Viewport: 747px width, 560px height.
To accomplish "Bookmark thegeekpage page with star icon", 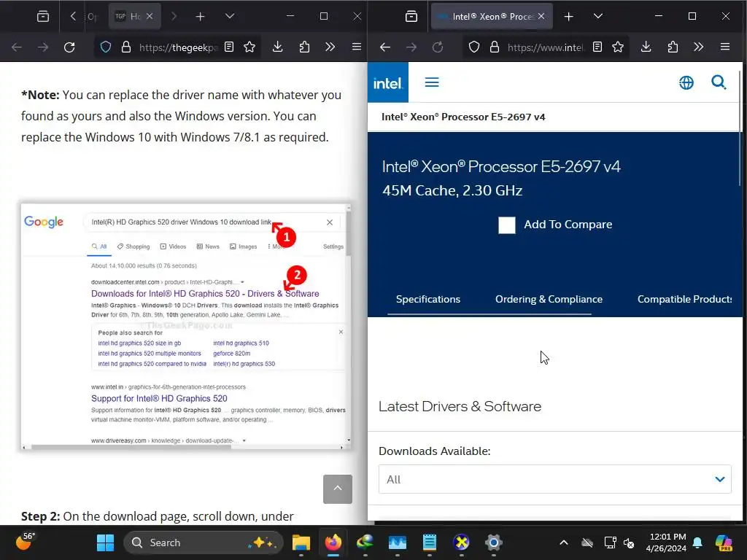I will [x=249, y=47].
